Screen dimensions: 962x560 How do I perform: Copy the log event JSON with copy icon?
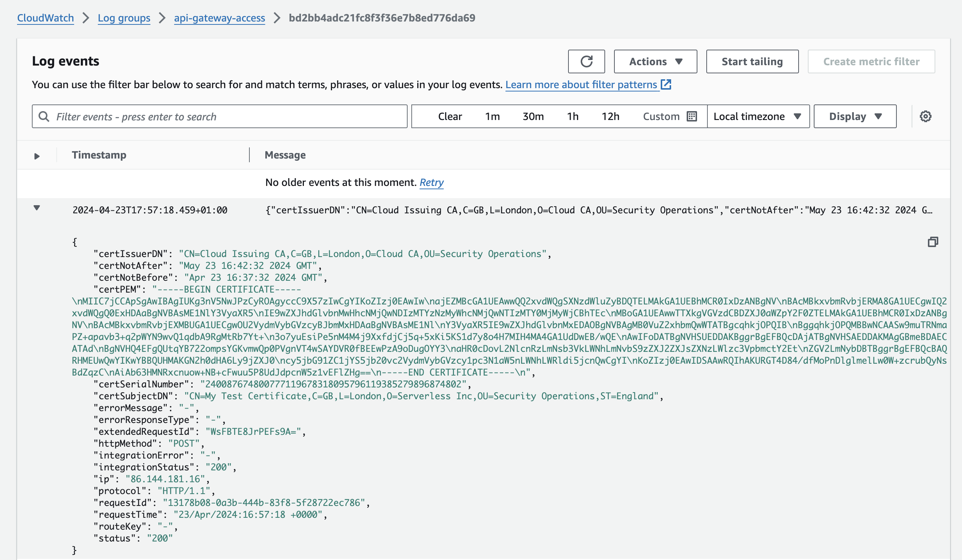coord(932,242)
